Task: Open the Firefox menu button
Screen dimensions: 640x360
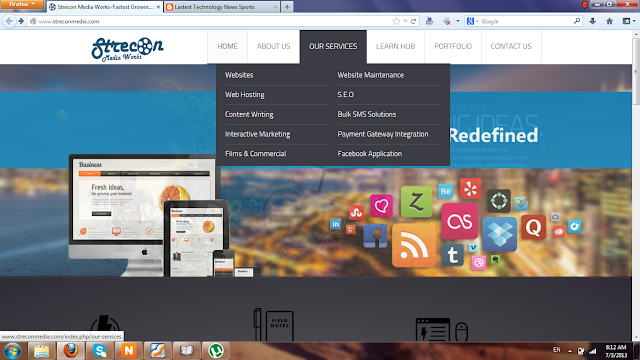Action: (22, 4)
